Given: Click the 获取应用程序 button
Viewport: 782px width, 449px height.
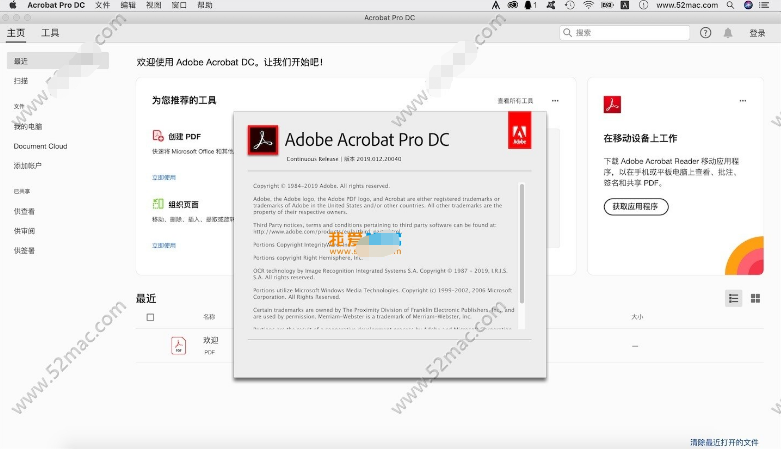Looking at the screenshot, I should point(636,207).
